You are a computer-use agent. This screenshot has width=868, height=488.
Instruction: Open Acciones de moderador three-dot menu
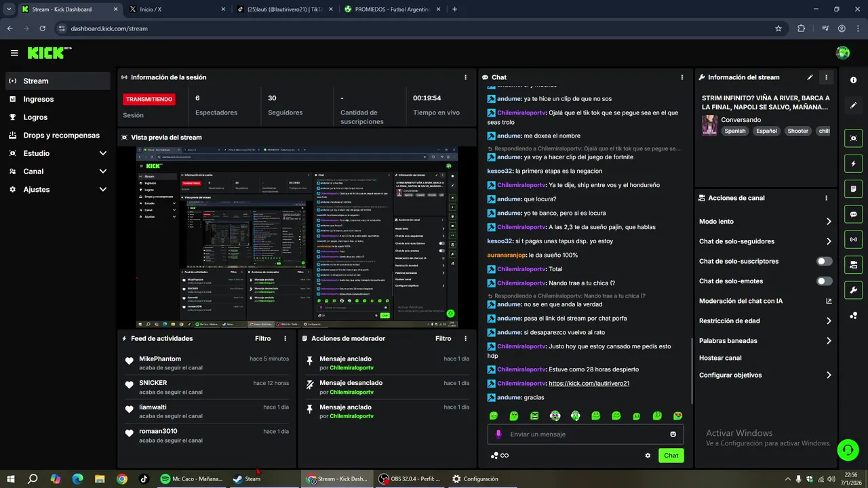coord(465,338)
